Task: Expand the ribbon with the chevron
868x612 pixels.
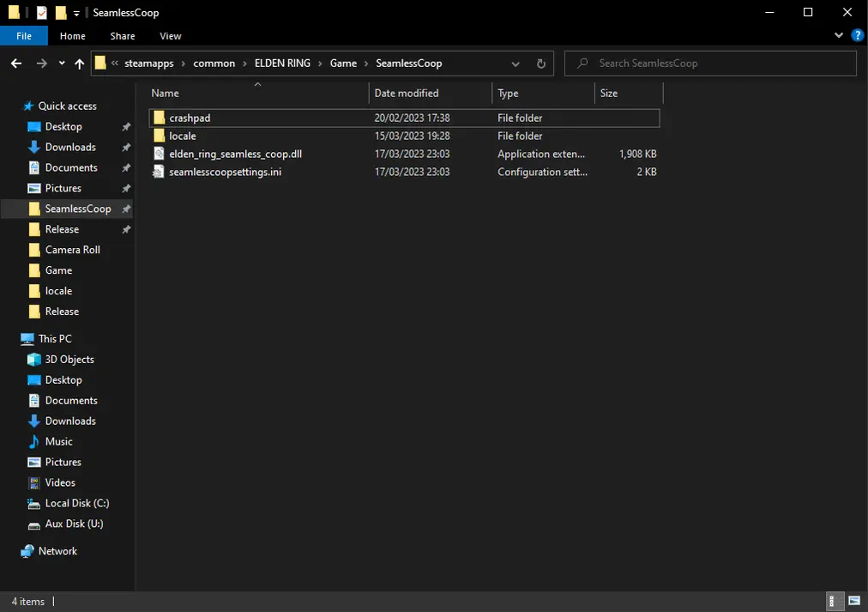Action: tap(839, 35)
